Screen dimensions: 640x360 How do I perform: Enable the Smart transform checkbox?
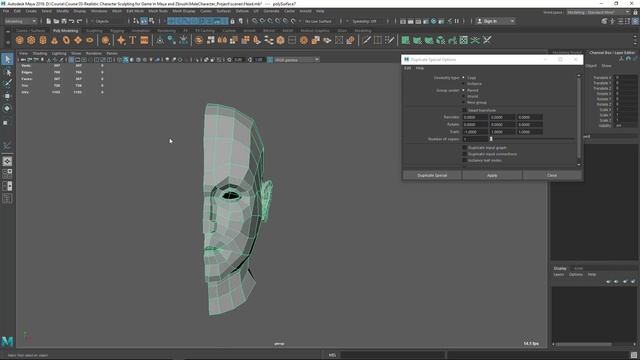click(464, 110)
